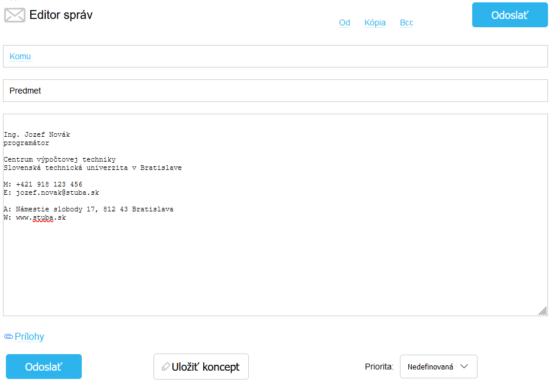Image resolution: width=551 pixels, height=392 pixels.
Task: Click the paperclip icon next to Prílohy
Action: (x=8, y=337)
